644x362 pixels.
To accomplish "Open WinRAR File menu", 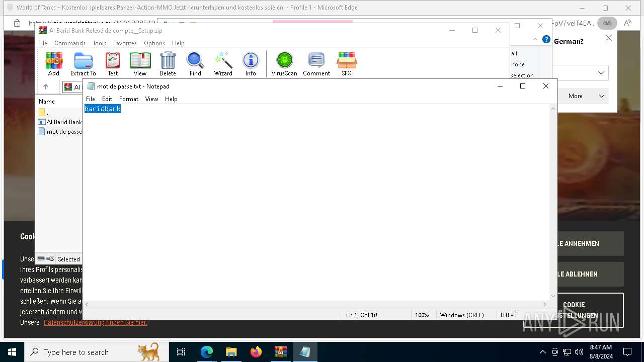I will click(x=43, y=43).
